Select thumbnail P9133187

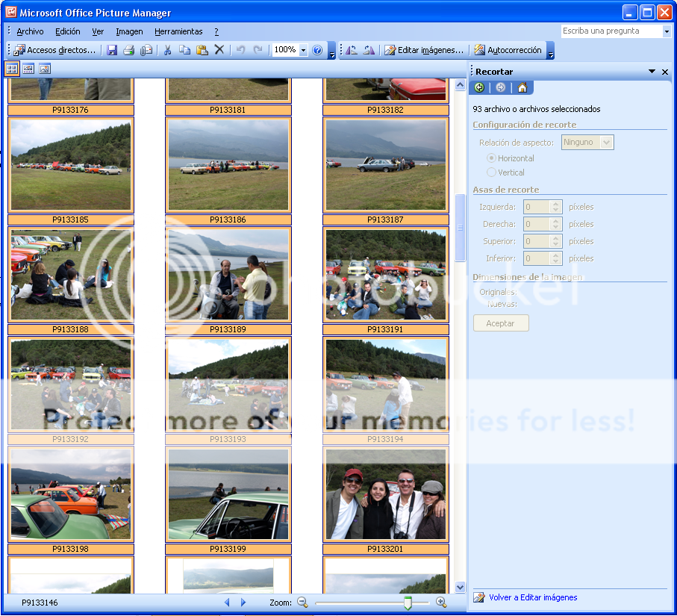coord(386,165)
